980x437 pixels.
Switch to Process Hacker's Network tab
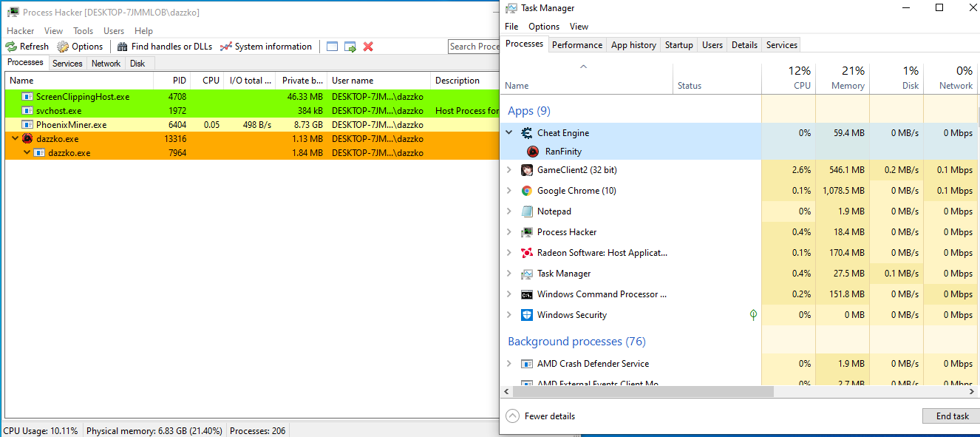pyautogui.click(x=106, y=64)
